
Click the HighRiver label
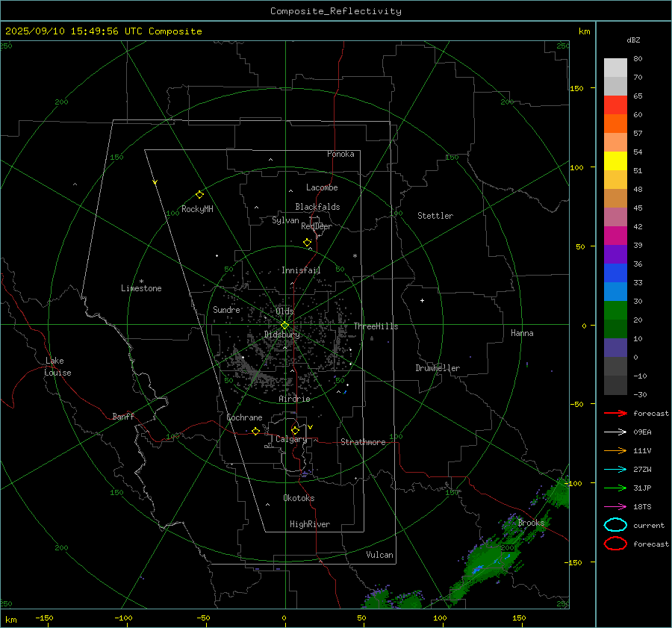310,524
